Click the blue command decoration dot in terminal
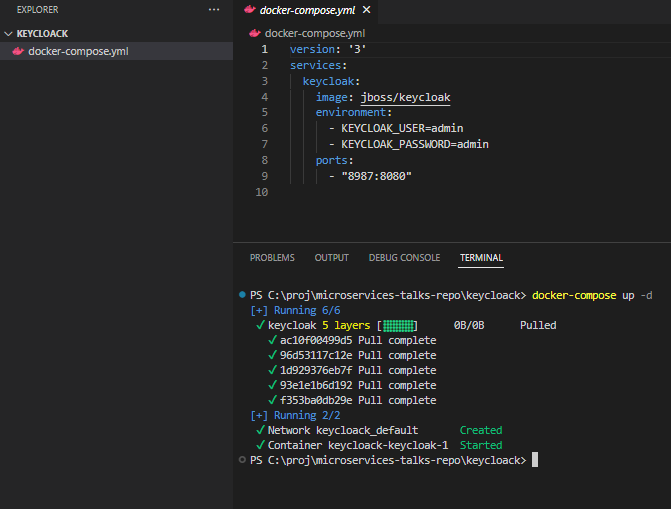Image resolution: width=671 pixels, height=509 pixels. tap(242, 296)
